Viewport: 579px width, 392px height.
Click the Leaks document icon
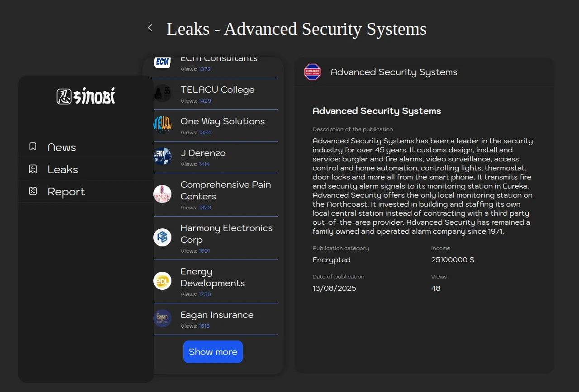tap(33, 169)
